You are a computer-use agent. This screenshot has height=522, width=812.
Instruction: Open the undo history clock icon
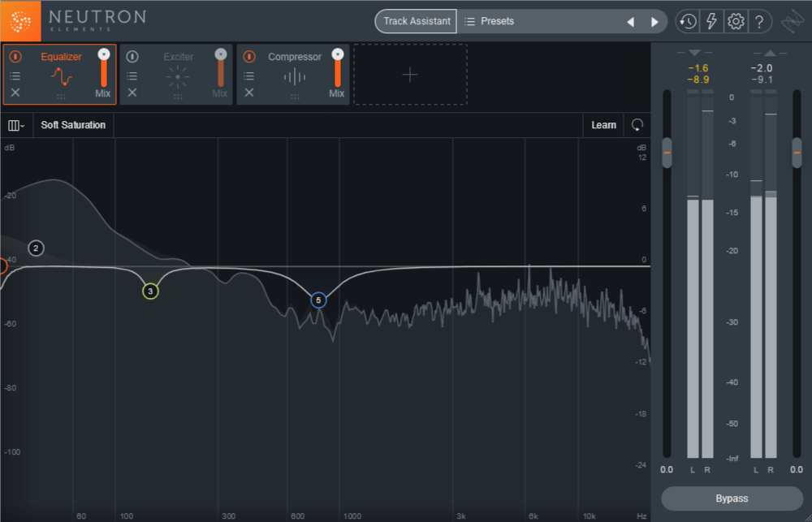coord(688,21)
